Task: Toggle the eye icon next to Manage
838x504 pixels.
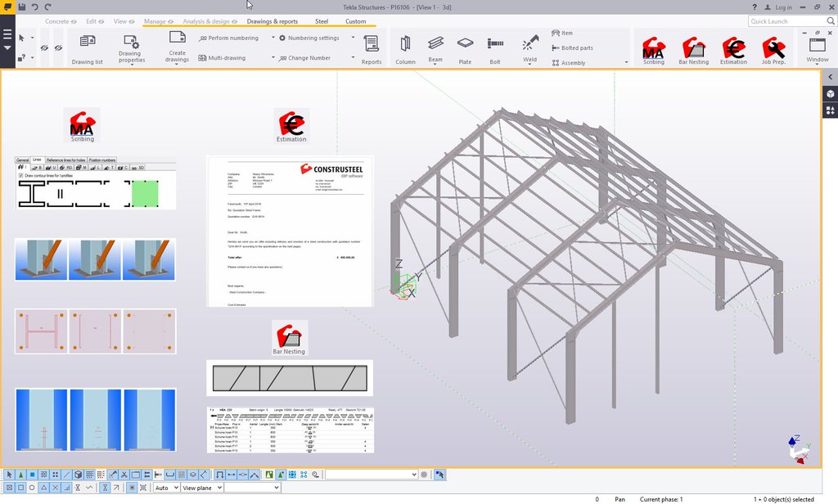Action: click(170, 21)
